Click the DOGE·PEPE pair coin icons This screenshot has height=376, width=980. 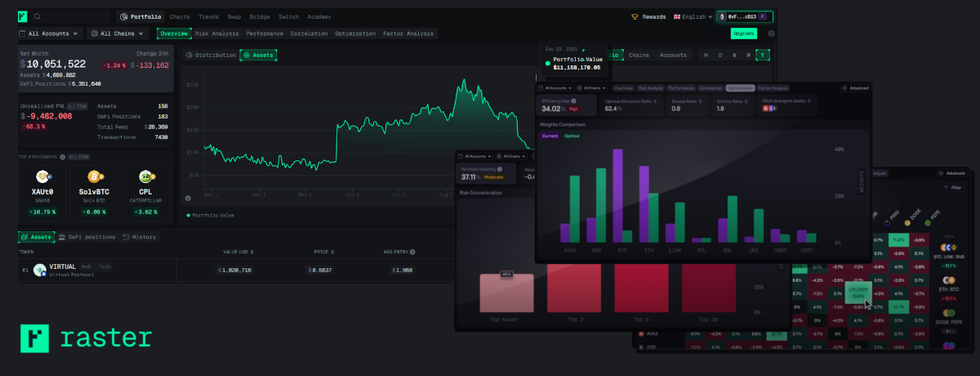pos(949,313)
